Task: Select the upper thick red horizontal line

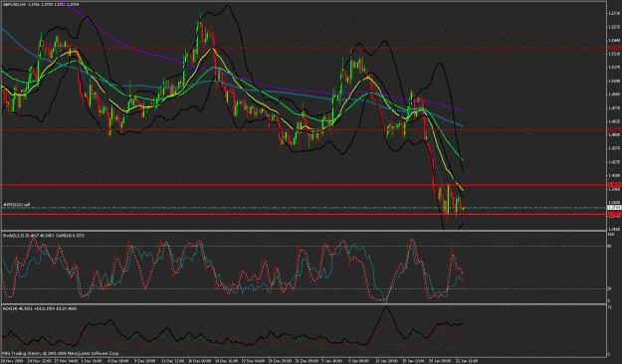Action: click(304, 185)
